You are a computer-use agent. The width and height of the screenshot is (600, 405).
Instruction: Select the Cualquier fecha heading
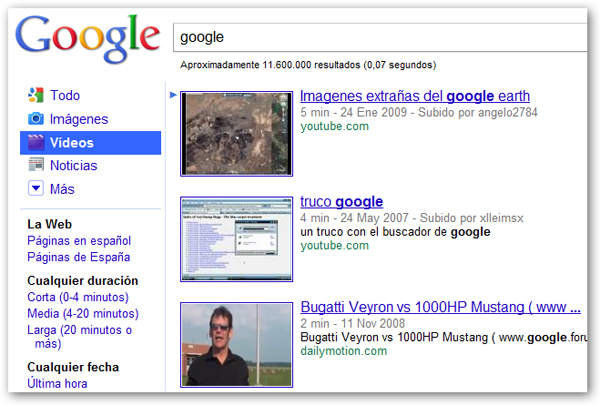[73, 367]
